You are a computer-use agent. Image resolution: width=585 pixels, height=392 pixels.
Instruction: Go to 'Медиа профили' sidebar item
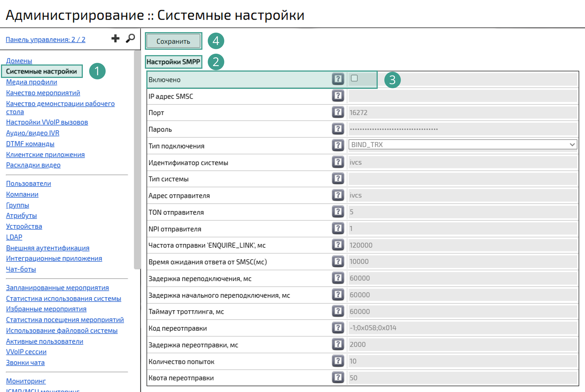coord(32,82)
